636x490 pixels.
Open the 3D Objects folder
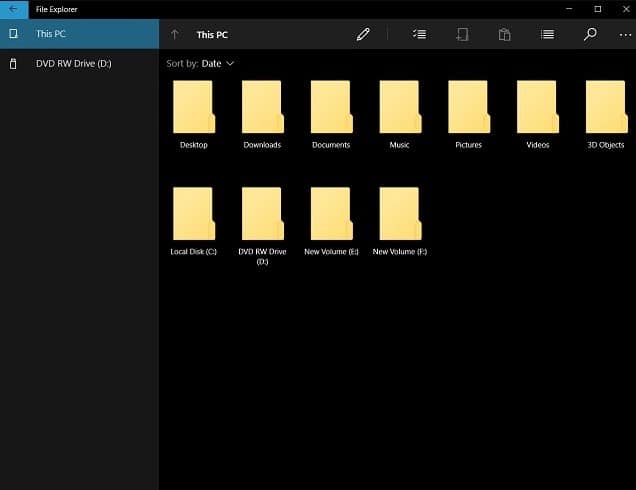click(x=606, y=108)
